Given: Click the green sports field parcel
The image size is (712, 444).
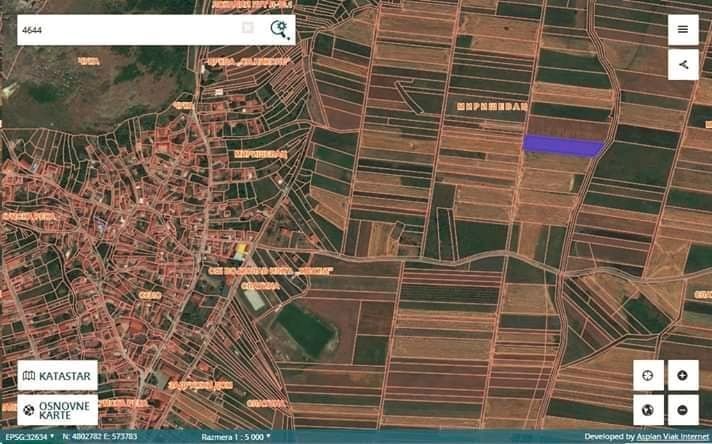Looking at the screenshot, I should coord(306,330).
